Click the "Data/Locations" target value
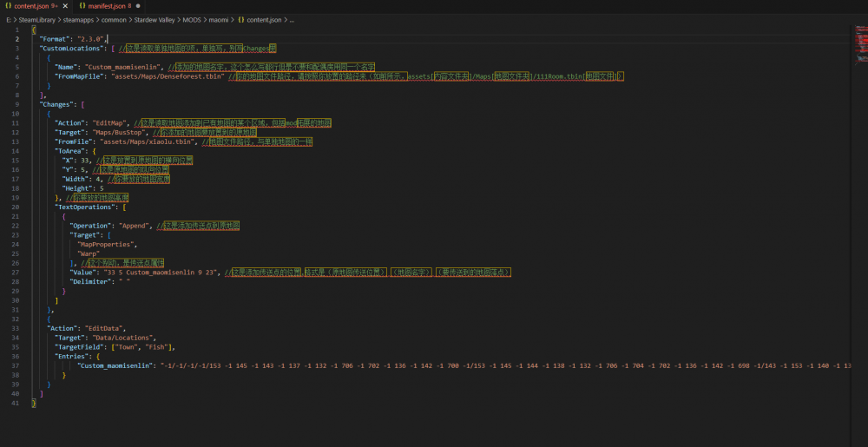The height and width of the screenshot is (447, 868). click(x=124, y=338)
